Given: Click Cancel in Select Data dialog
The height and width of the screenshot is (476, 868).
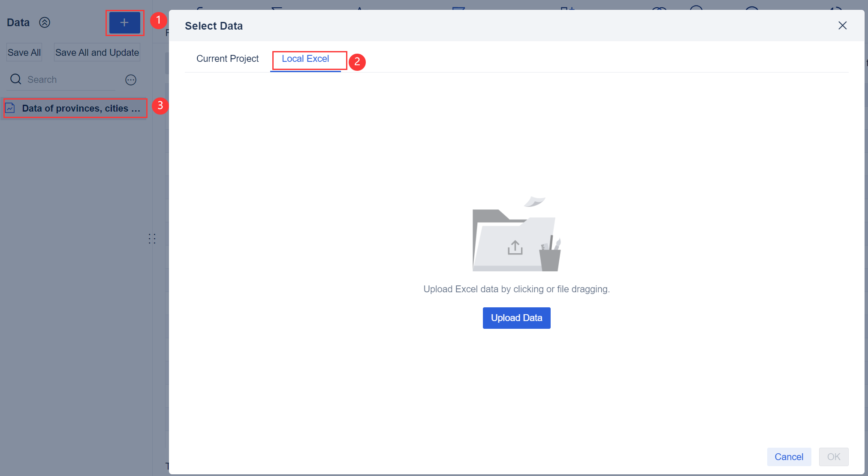Looking at the screenshot, I should click(789, 457).
